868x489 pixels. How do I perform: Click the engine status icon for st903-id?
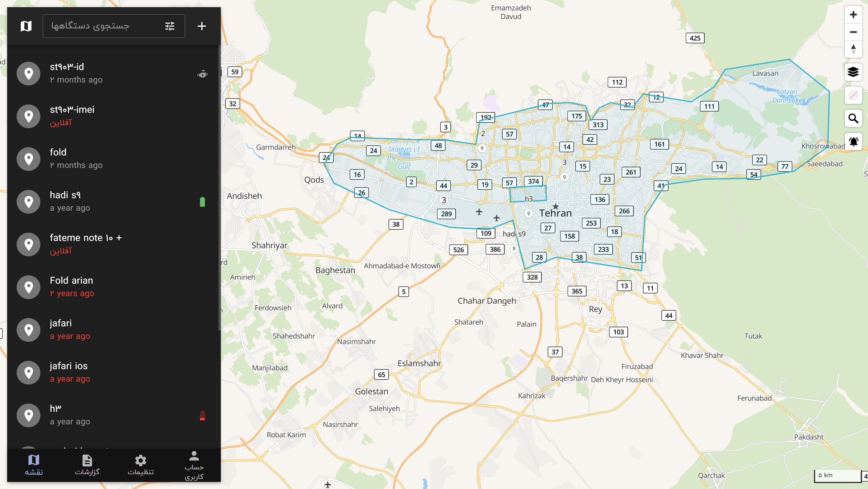tap(202, 73)
